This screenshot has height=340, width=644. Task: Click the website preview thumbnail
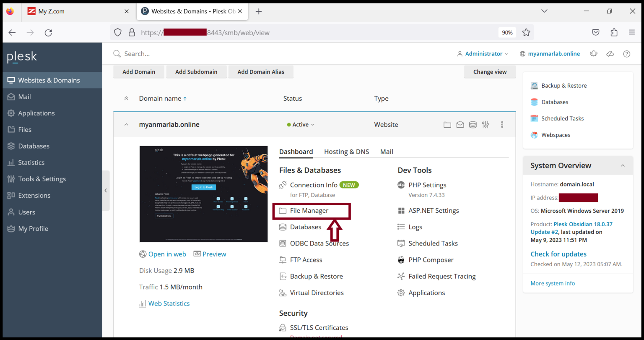[x=204, y=194]
